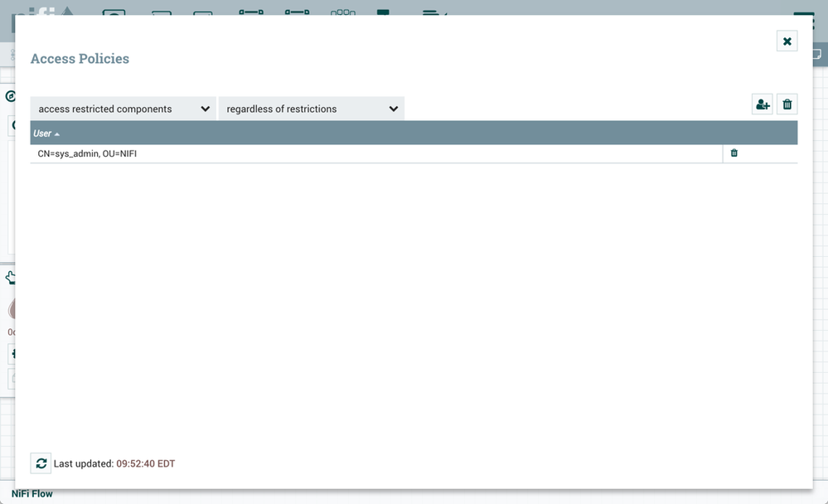Click the add user icon in Access Policies
Screen dimensions: 828x504
[x=762, y=104]
